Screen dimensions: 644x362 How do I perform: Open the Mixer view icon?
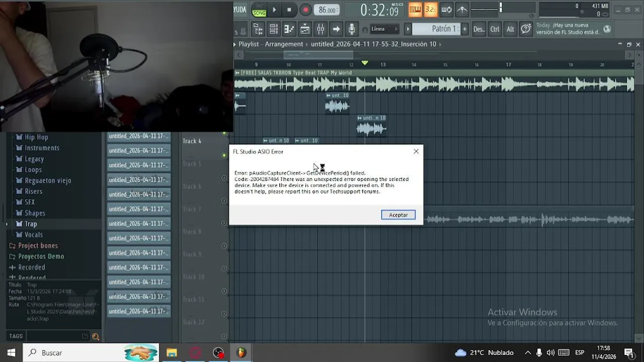pos(320,29)
